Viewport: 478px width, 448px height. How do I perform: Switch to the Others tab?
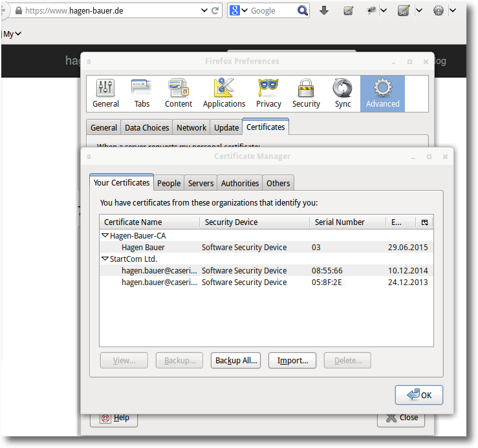(278, 183)
